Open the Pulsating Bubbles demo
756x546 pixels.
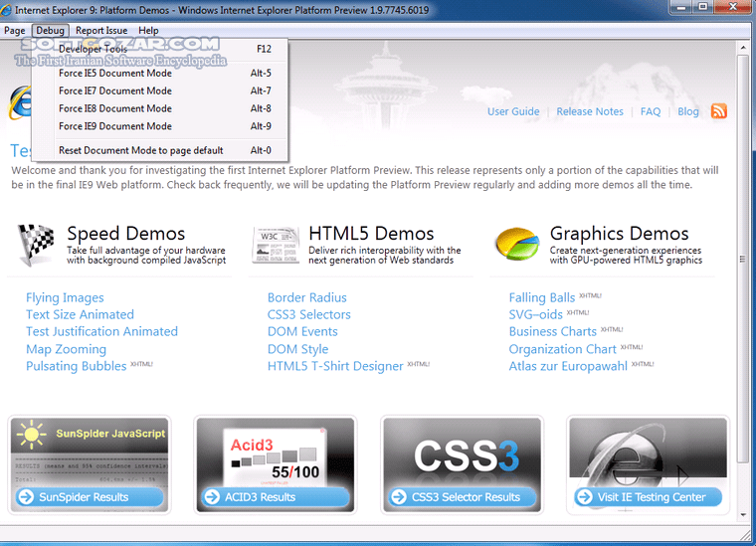point(77,366)
